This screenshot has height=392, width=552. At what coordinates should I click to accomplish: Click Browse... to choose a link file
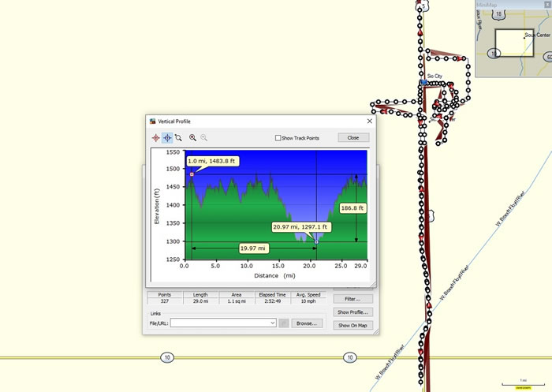(307, 323)
